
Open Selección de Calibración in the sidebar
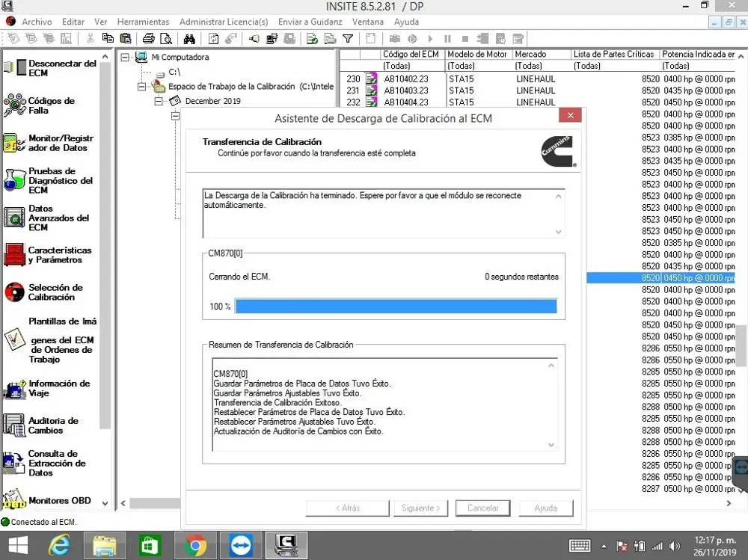point(44,292)
